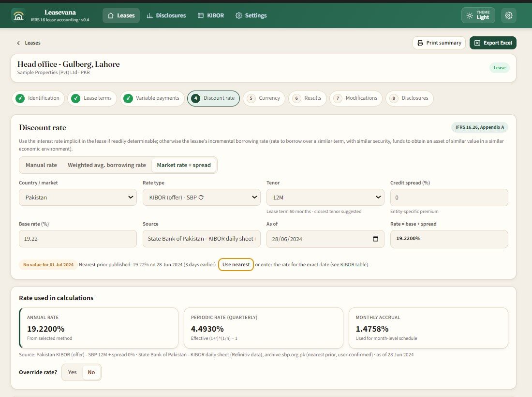Click the Rate = base + spread field
Screen dimensions: 532x397
pyautogui.click(x=449, y=239)
